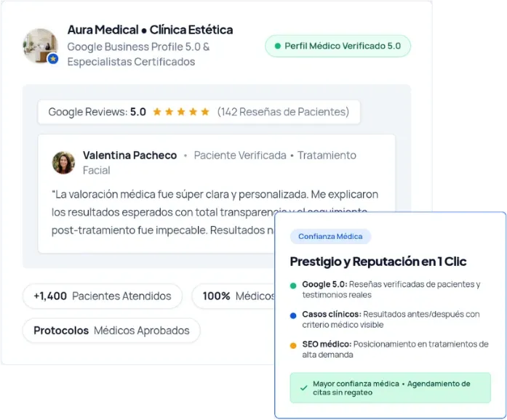Select the Protocolos Médicos Aprobados pill
Image resolution: width=507 pixels, height=420 pixels.
(x=111, y=331)
